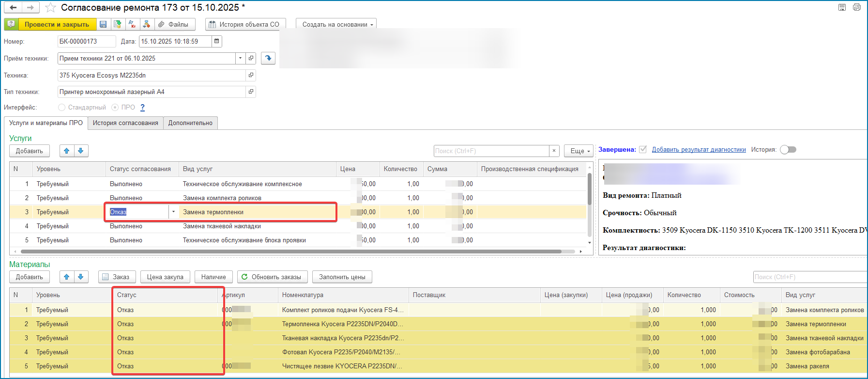Select the Стандартный interface radio button
This screenshot has width=868, height=379.
(x=61, y=108)
